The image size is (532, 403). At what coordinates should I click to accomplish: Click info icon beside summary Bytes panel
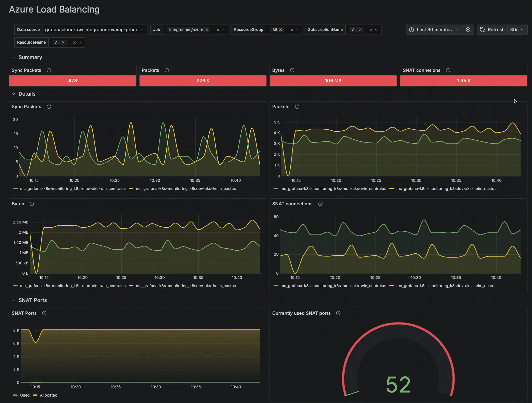pyautogui.click(x=292, y=70)
